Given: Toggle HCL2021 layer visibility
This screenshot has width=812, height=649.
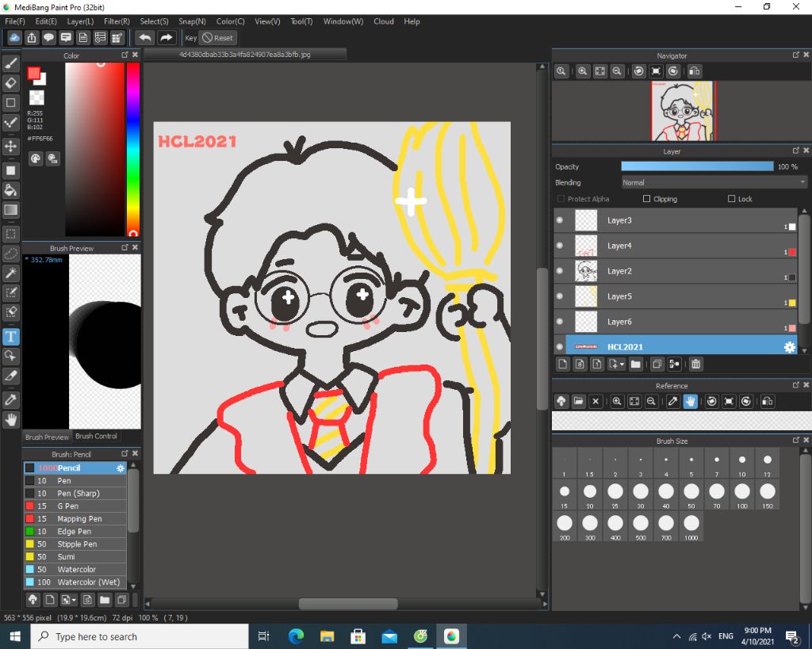Looking at the screenshot, I should pyautogui.click(x=560, y=347).
